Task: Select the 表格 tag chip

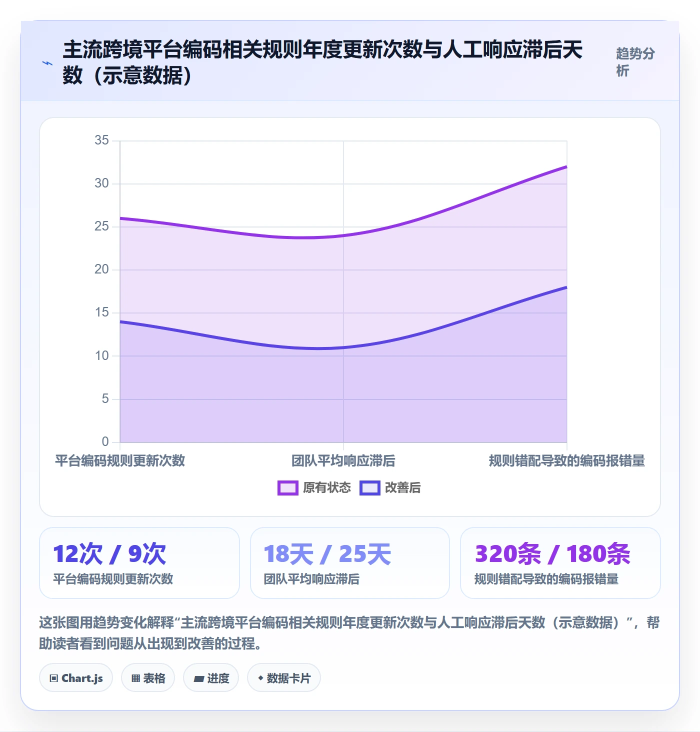Action: point(148,678)
